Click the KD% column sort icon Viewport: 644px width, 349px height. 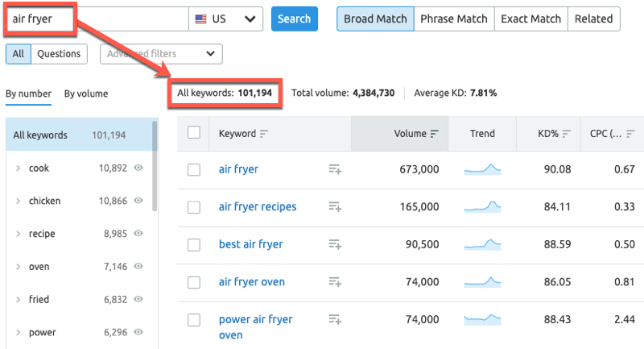pyautogui.click(x=566, y=134)
